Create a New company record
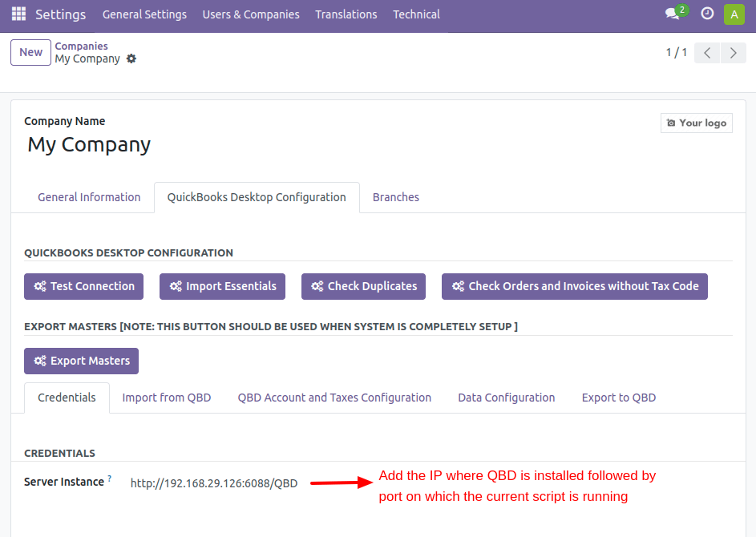The height and width of the screenshot is (537, 756). [x=30, y=52]
